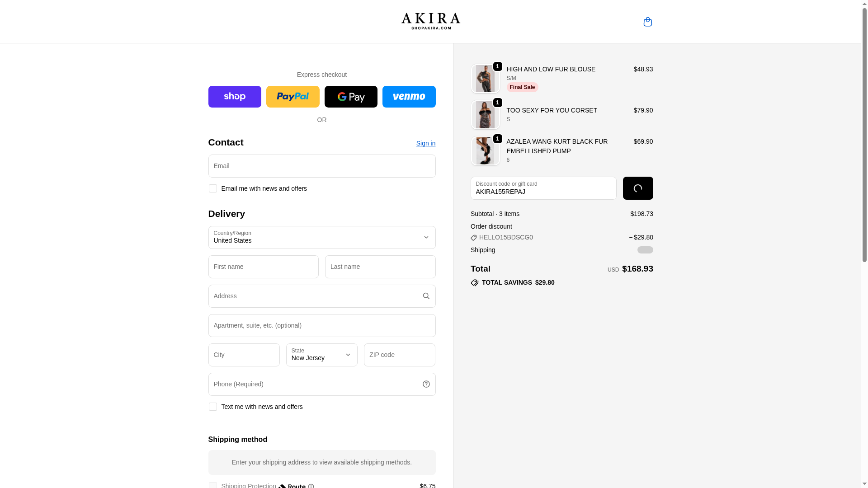Screen dimensions: 868x488
Task: Select Google Pay express checkout
Action: click(x=351, y=97)
